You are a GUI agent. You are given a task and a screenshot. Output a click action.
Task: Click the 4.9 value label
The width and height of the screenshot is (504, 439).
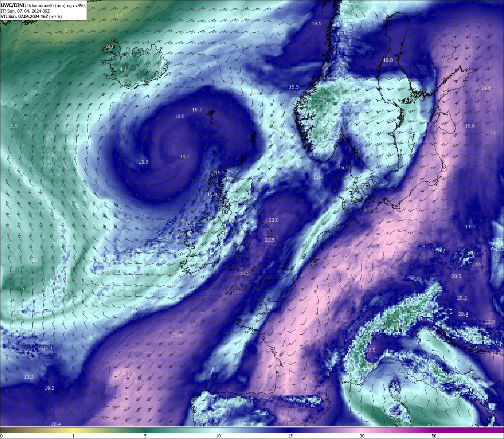[431, 426]
